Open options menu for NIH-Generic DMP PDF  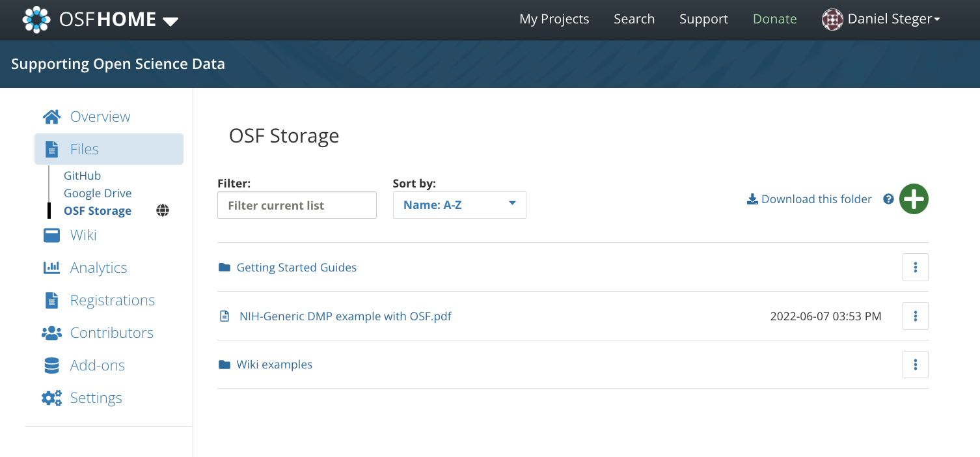pos(915,316)
